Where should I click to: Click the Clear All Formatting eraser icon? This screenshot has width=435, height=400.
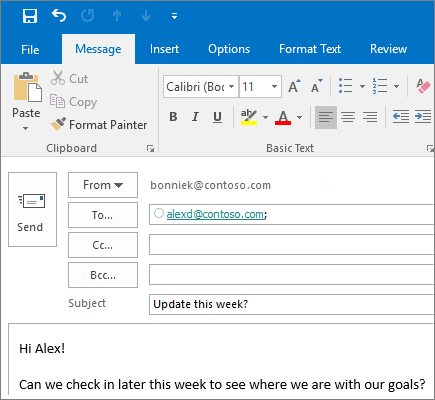coord(423,86)
